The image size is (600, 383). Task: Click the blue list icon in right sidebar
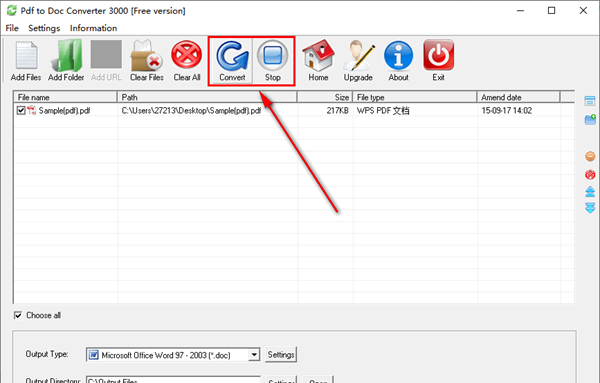pos(590,101)
